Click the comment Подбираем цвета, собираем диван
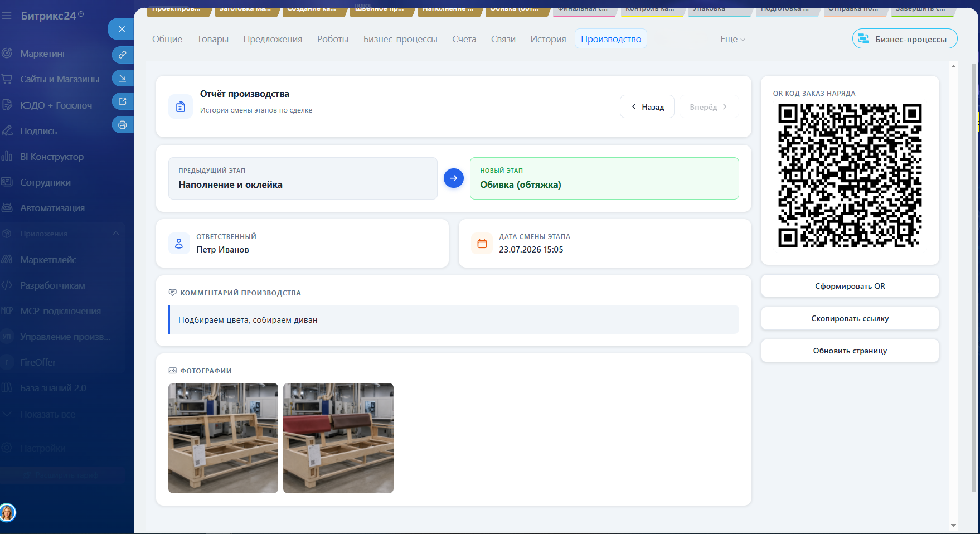The height and width of the screenshot is (534, 980). click(x=454, y=319)
